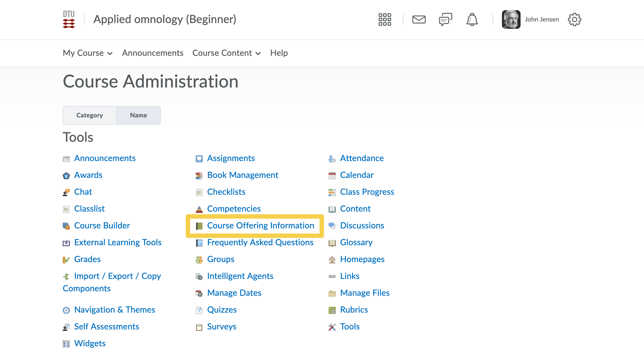Viewport: 644px width, 362px height.
Task: Click the Tools wrench icon
Action: 332,327
